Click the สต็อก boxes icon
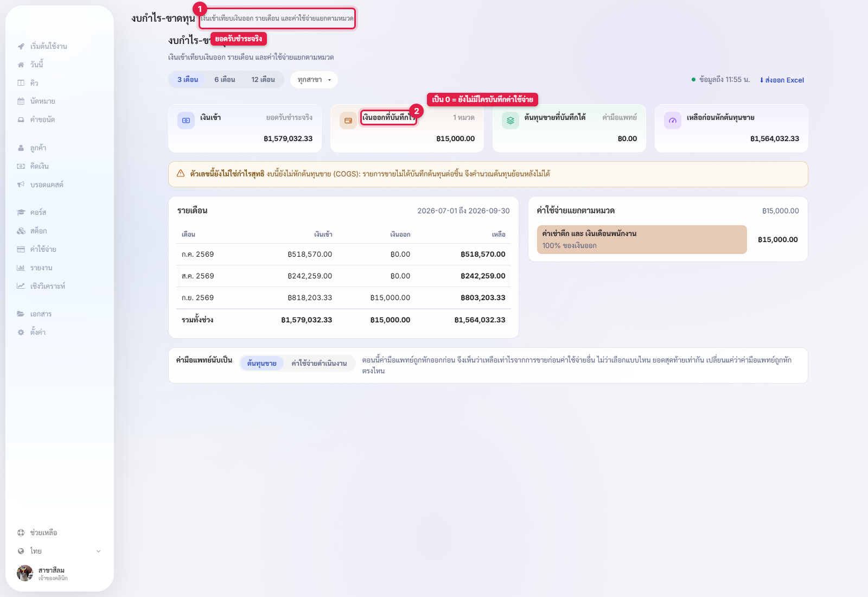This screenshot has height=597, width=868. coord(21,231)
